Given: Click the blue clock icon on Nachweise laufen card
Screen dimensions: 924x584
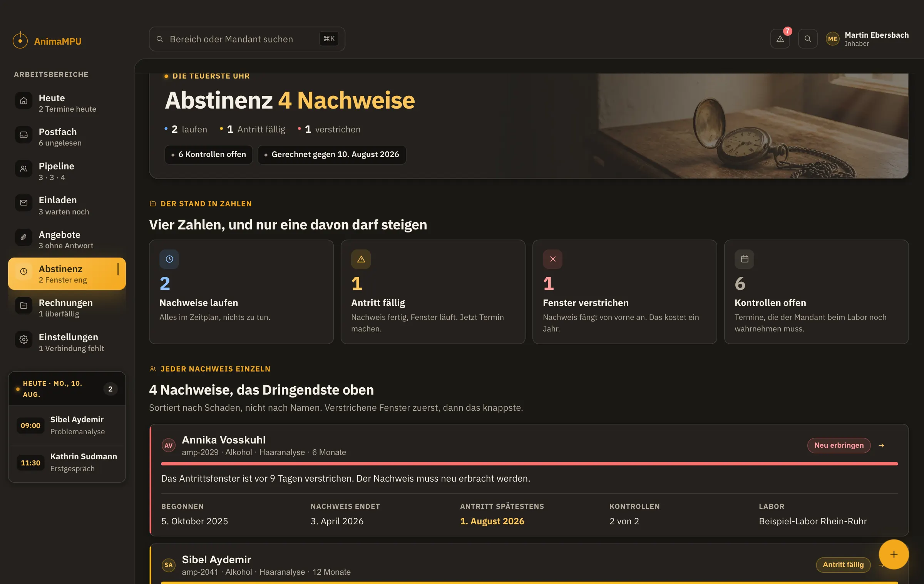Looking at the screenshot, I should click(169, 259).
